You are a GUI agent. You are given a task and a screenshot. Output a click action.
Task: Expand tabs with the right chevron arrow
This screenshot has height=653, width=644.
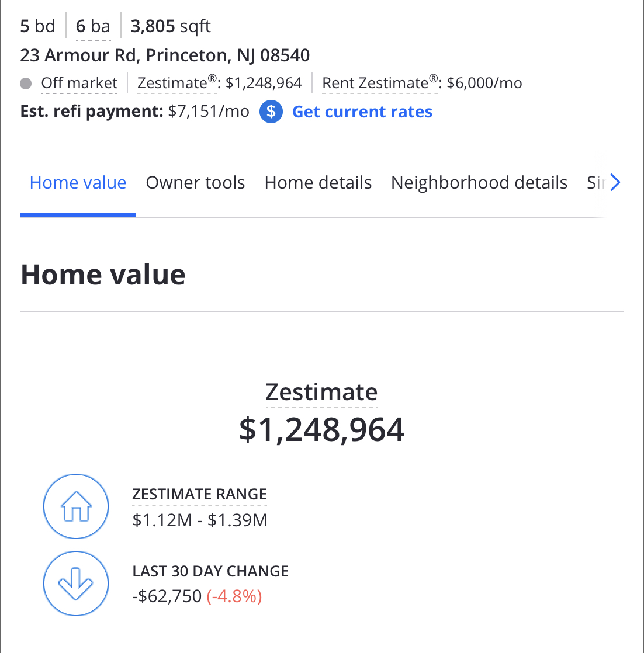coord(615,182)
